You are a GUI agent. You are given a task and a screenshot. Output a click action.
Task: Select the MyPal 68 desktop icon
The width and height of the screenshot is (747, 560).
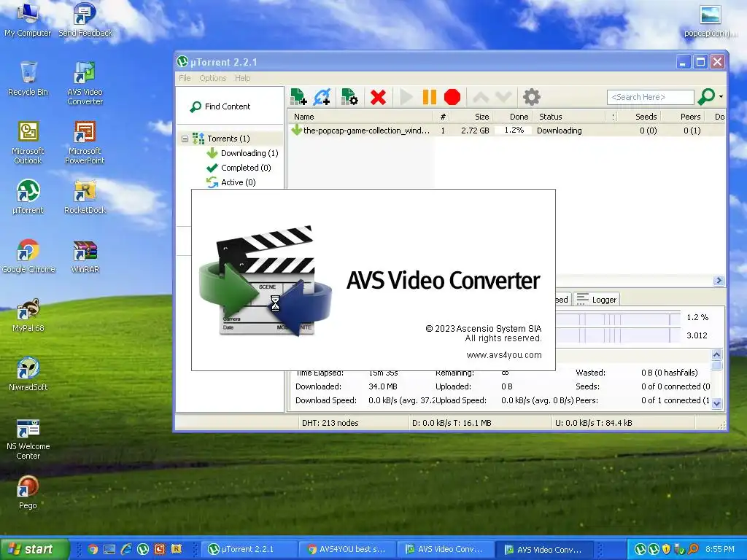point(28,315)
